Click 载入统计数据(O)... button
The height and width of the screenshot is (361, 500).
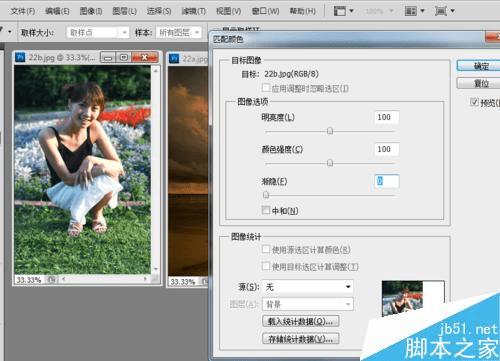301,321
